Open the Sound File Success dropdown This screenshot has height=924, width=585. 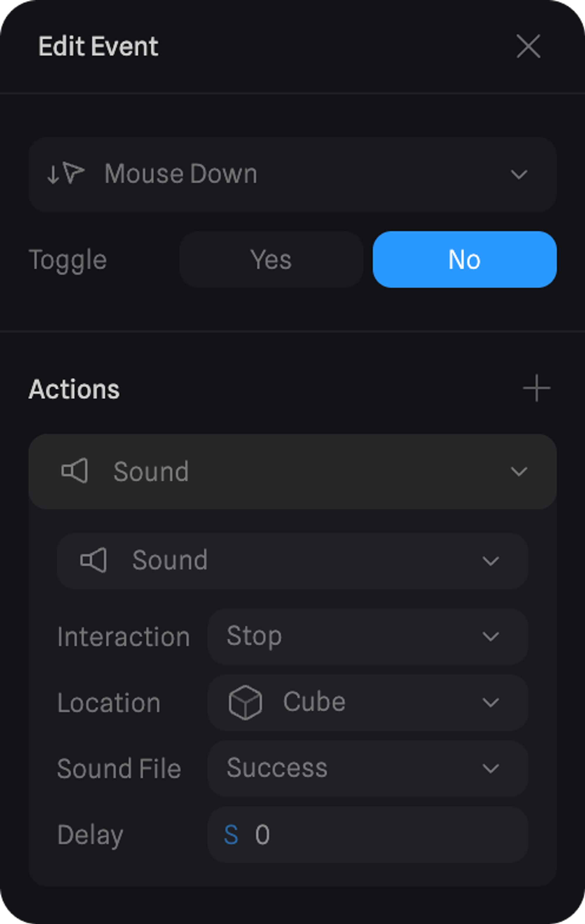tap(368, 768)
